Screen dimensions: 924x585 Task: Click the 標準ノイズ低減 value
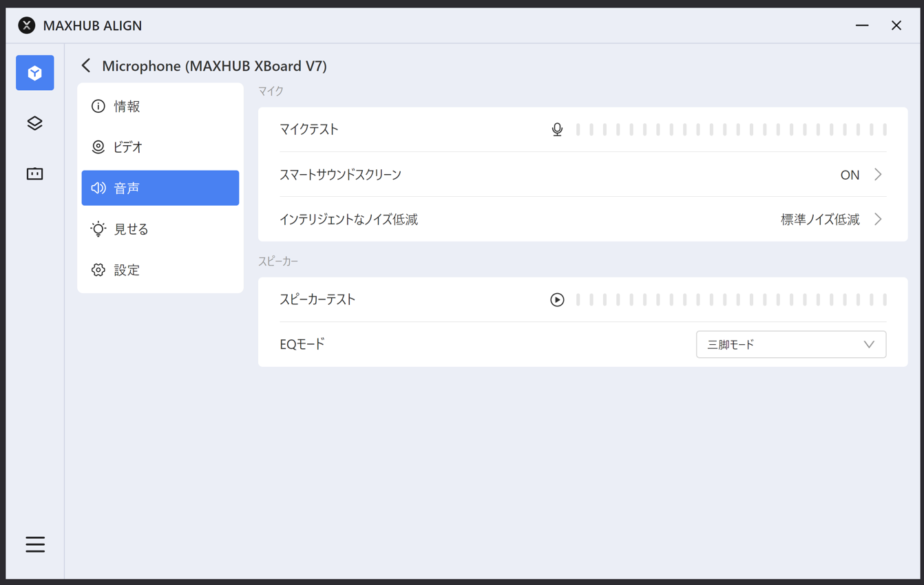pos(820,220)
